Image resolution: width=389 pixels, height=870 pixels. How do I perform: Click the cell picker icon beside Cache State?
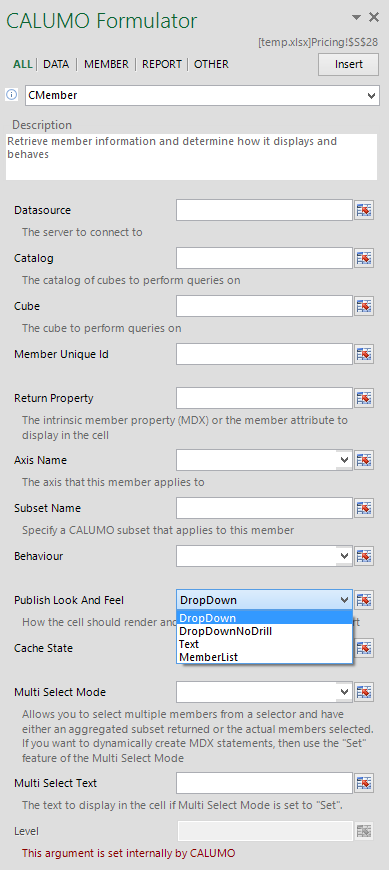pos(363,648)
